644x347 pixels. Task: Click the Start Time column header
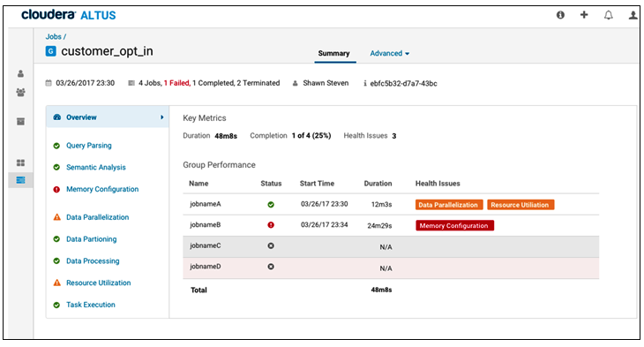pos(317,184)
